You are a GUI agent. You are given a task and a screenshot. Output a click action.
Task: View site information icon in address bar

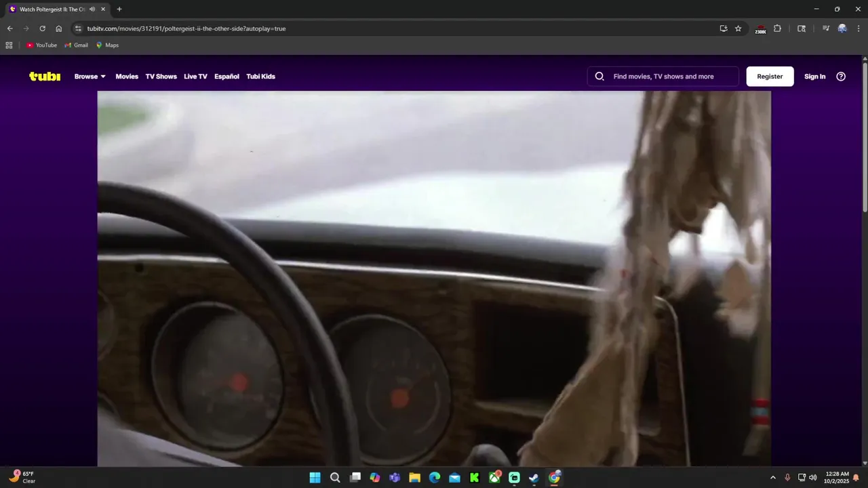click(78, 28)
